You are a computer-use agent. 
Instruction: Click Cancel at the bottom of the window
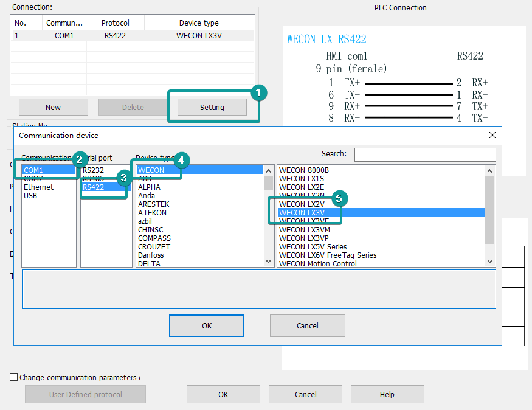[x=305, y=394]
